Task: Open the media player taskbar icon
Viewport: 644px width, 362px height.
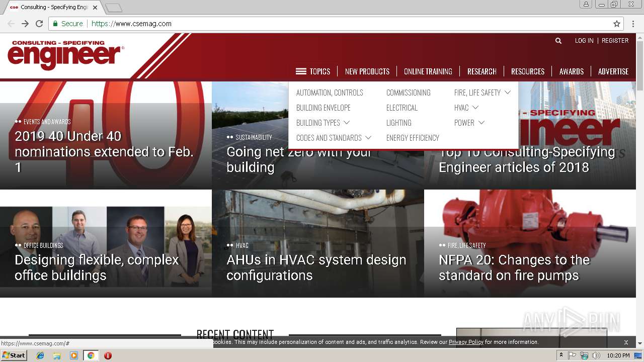Action: coord(74,355)
